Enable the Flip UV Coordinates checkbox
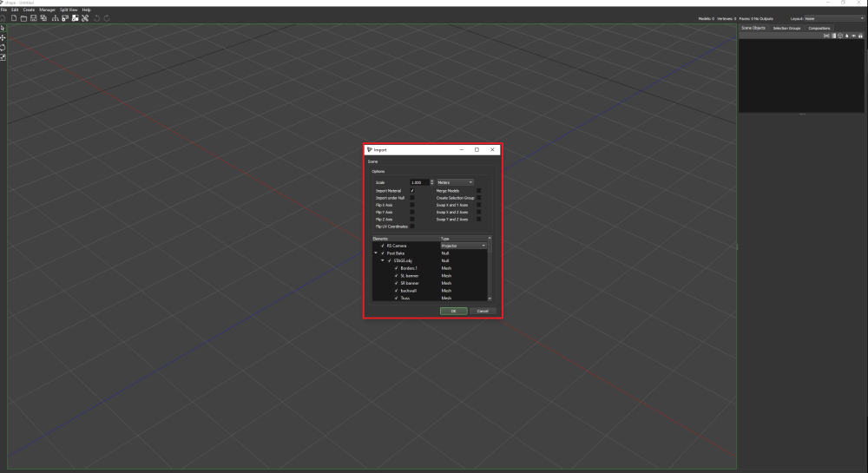Image resolution: width=868 pixels, height=473 pixels. 411,227
